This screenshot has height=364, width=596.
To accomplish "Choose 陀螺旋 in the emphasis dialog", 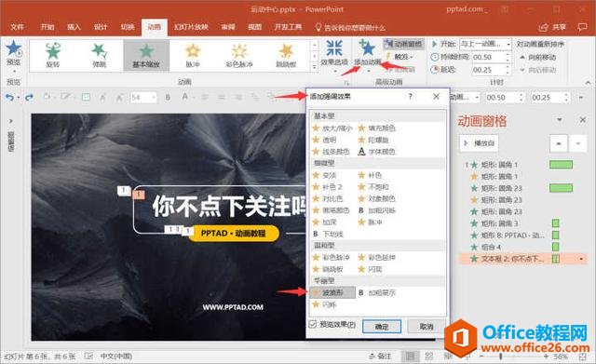I will pos(373,140).
